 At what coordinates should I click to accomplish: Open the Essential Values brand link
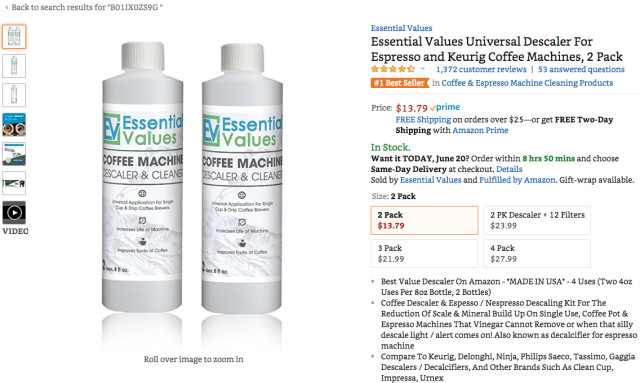click(401, 28)
